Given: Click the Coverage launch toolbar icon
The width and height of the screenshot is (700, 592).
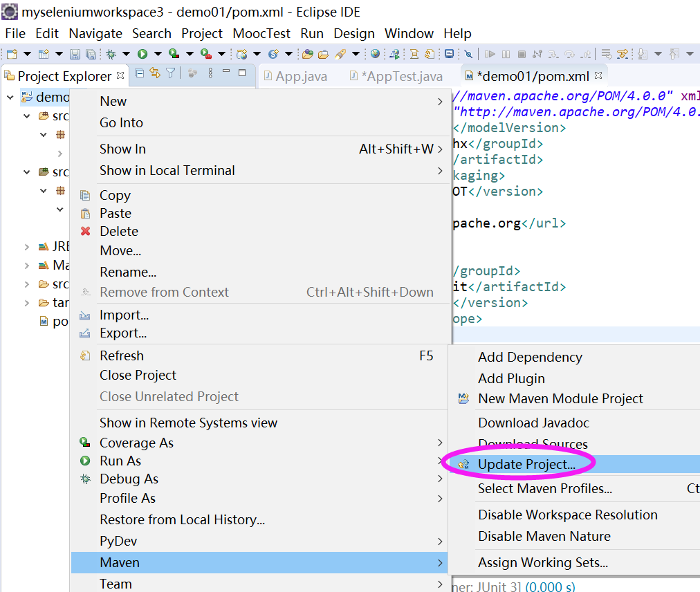Looking at the screenshot, I should [x=174, y=54].
